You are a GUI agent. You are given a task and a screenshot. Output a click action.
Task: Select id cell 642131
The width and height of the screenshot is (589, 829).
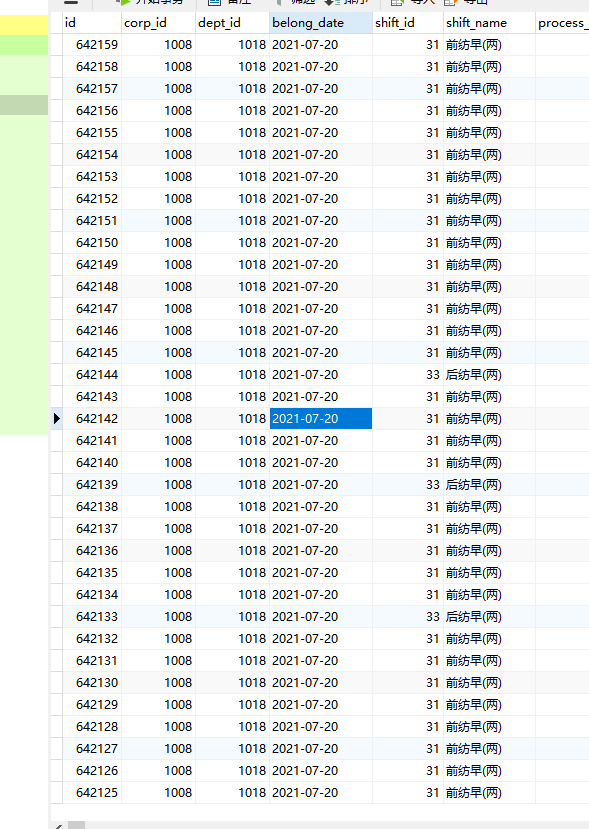(x=92, y=661)
